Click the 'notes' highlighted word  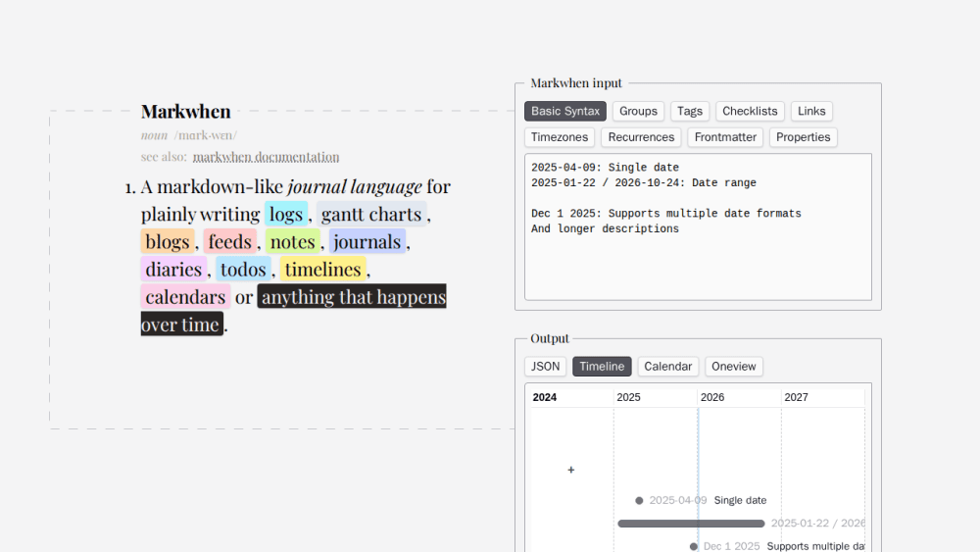tap(292, 242)
